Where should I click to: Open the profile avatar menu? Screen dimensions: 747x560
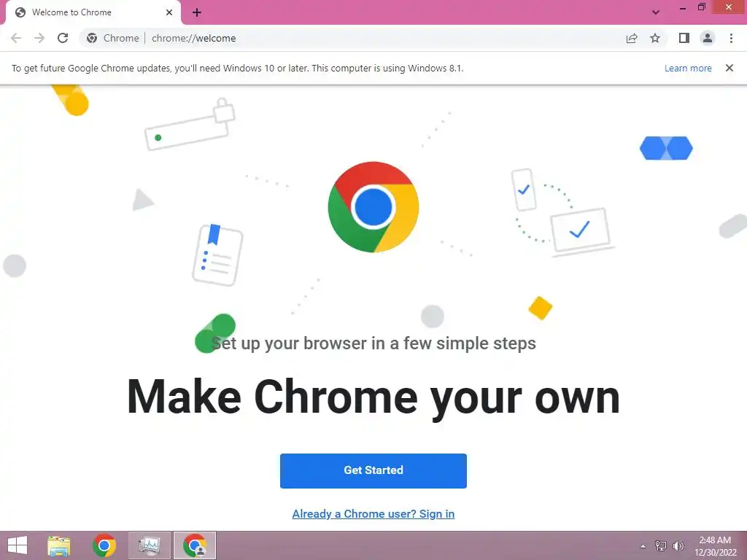click(708, 38)
